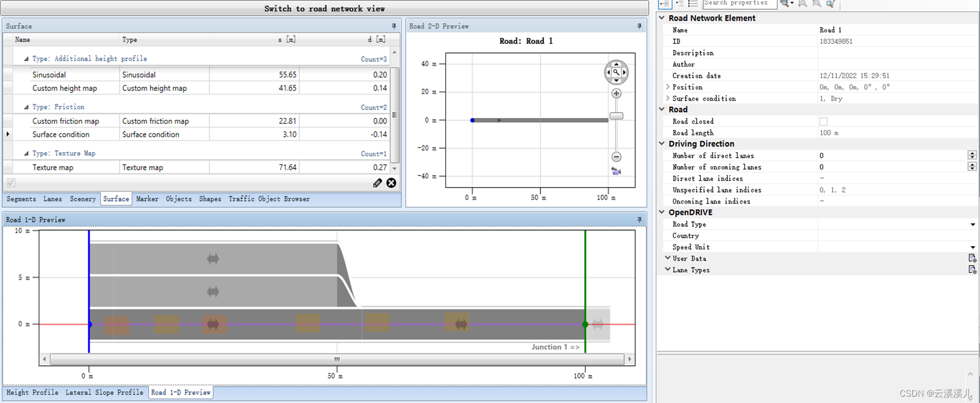This screenshot has width=980, height=403.
Task: Collapse the Driving Direction section
Action: coord(662,143)
